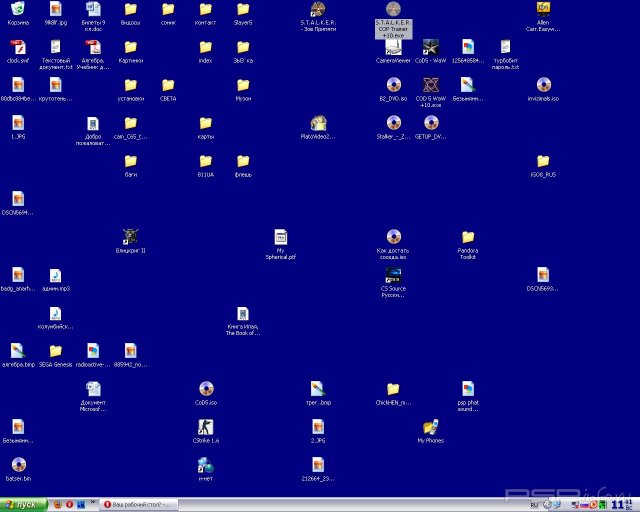Click the RU language indicator in tray
The height and width of the screenshot is (512, 640).
pos(535,504)
